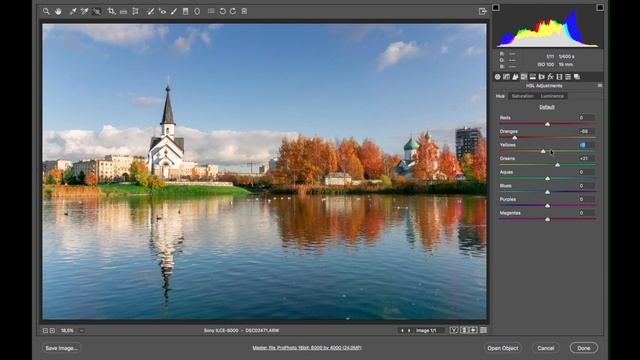
Task: Click the Magentas hue slider handle
Action: pos(547,220)
